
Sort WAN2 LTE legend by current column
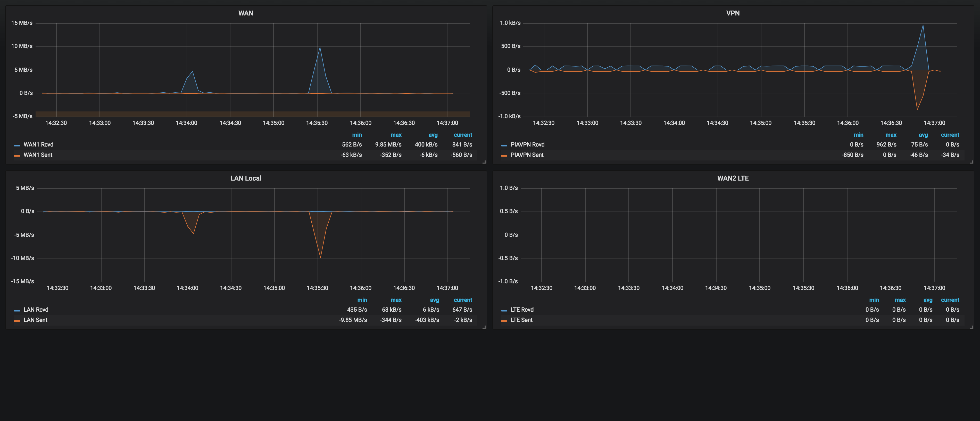pyautogui.click(x=950, y=300)
